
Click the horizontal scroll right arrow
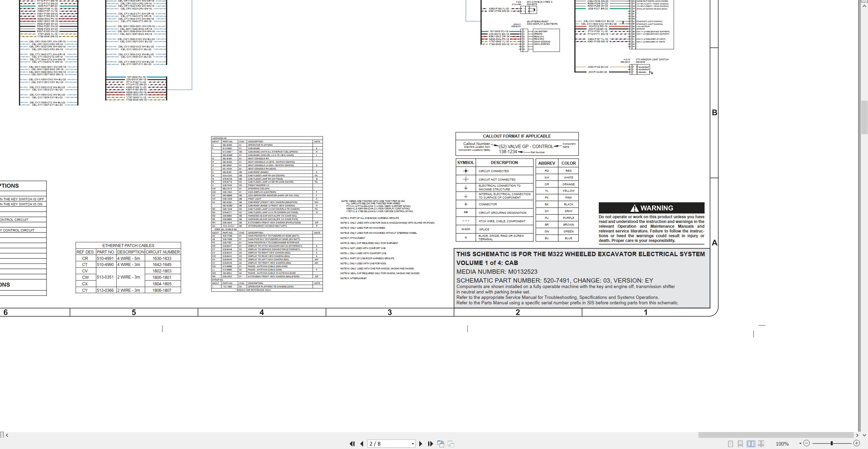pyautogui.click(x=857, y=435)
